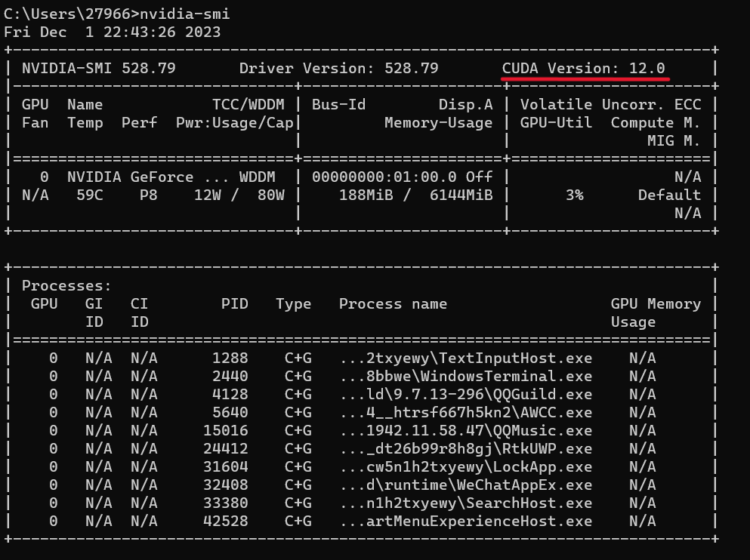
Task: Click the 'GPU-Util' column header
Action: (x=557, y=123)
